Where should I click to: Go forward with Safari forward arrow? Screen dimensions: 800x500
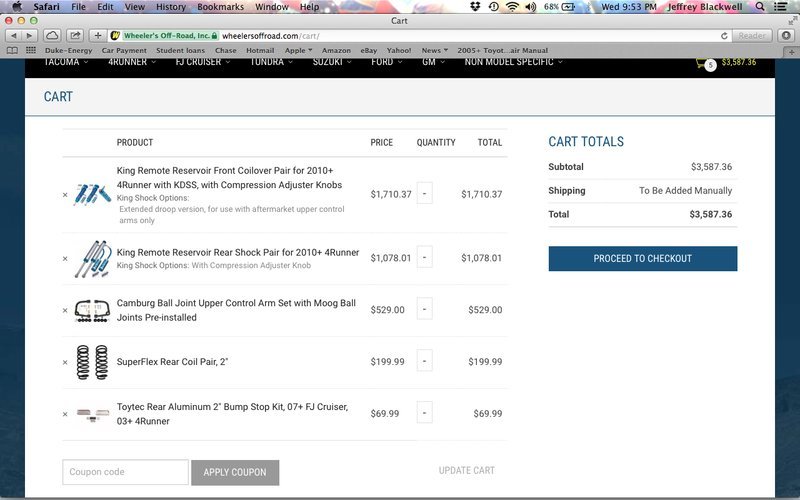30,36
